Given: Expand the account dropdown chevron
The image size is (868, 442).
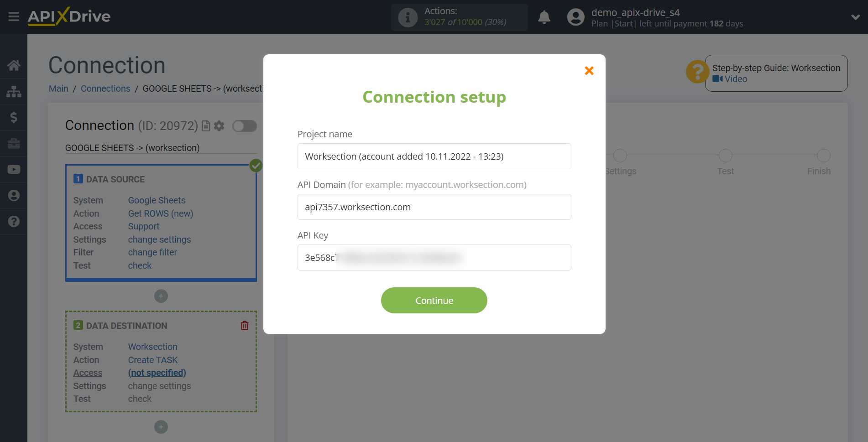Looking at the screenshot, I should pyautogui.click(x=855, y=17).
